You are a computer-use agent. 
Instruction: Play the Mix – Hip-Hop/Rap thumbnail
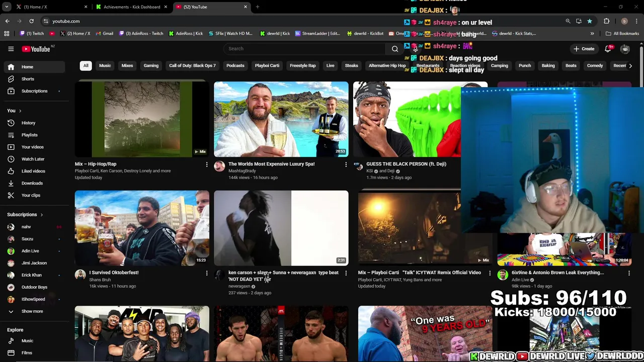142,119
